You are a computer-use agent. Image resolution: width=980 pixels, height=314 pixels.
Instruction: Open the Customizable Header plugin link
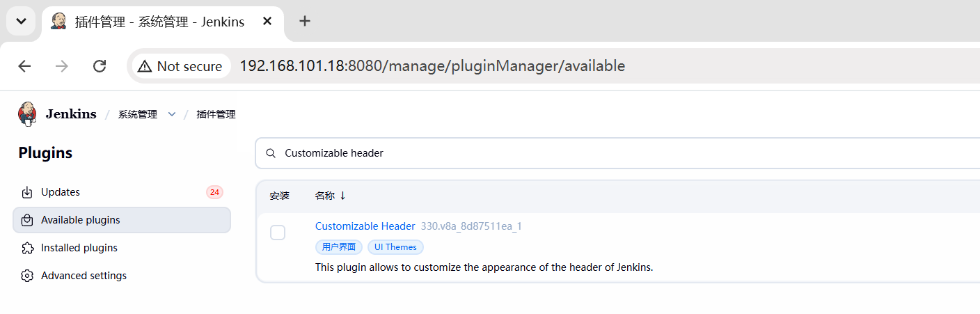365,226
